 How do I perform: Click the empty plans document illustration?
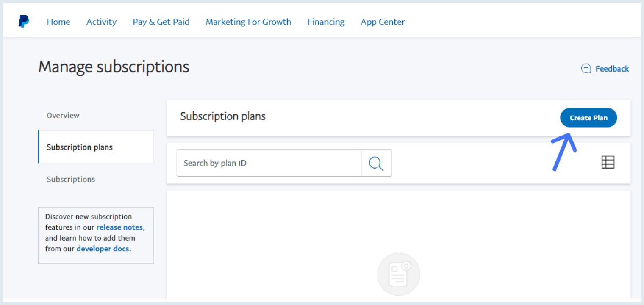(398, 274)
